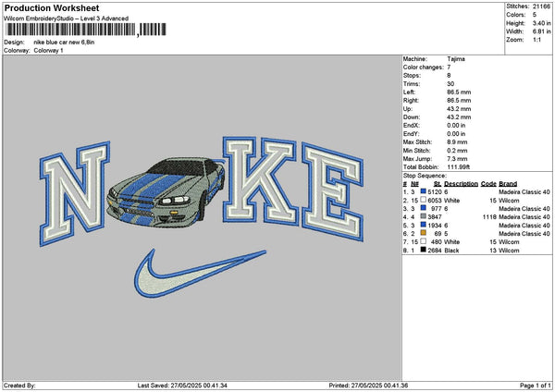Viewport: 555px width, 392px height.
Task: Select the blue swatch beside 1934 stitches
Action: coord(423,225)
